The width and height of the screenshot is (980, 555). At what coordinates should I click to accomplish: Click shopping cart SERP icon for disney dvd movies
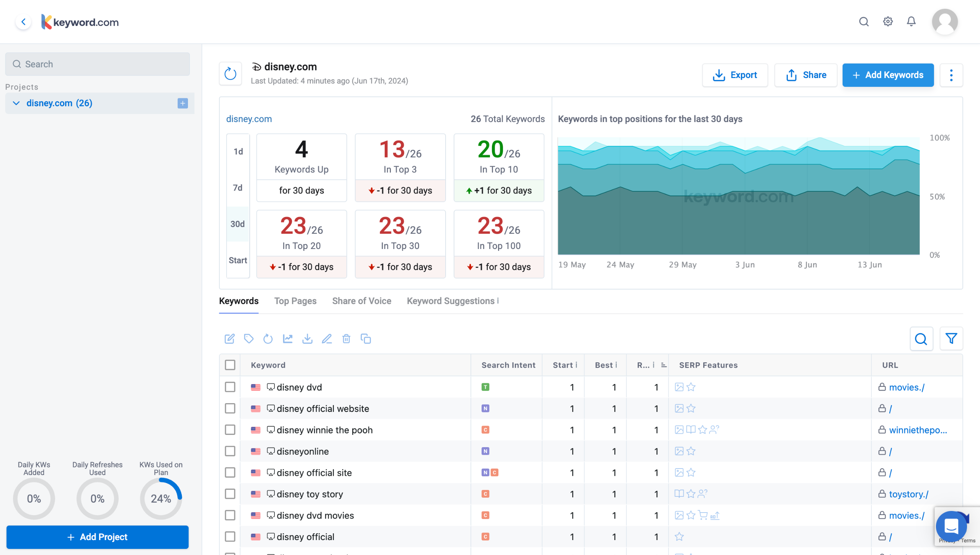pos(703,515)
